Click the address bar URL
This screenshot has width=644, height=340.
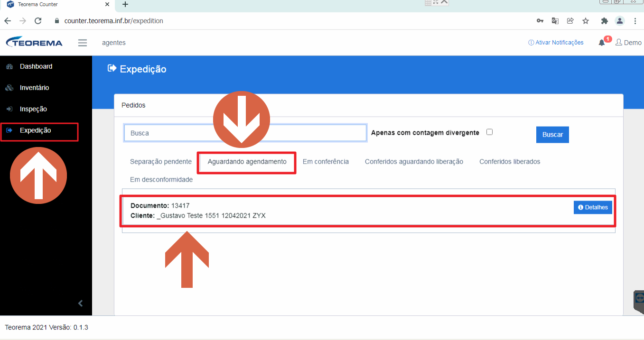(114, 21)
